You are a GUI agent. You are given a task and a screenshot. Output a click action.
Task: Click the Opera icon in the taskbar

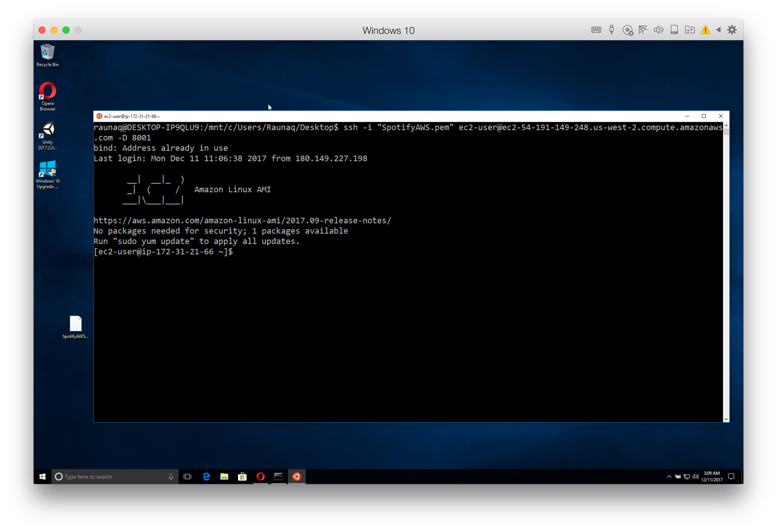pos(260,477)
